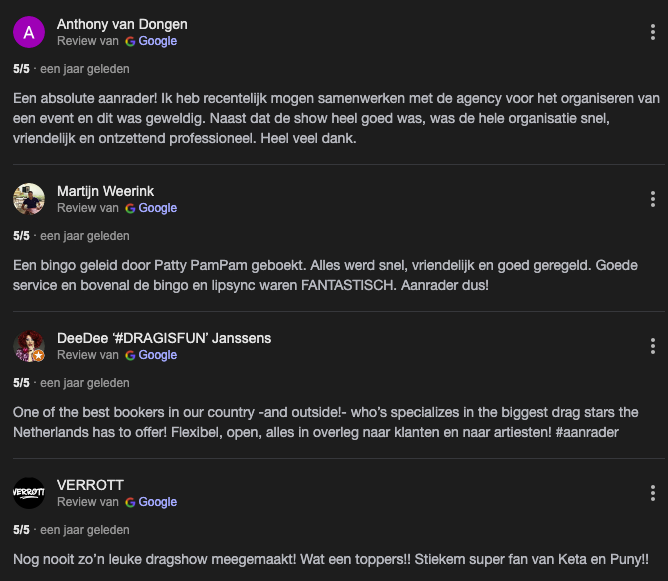Viewport: 668px width, 581px height.
Task: Open the three-dot menu on VERROTT's review
Action: (652, 493)
